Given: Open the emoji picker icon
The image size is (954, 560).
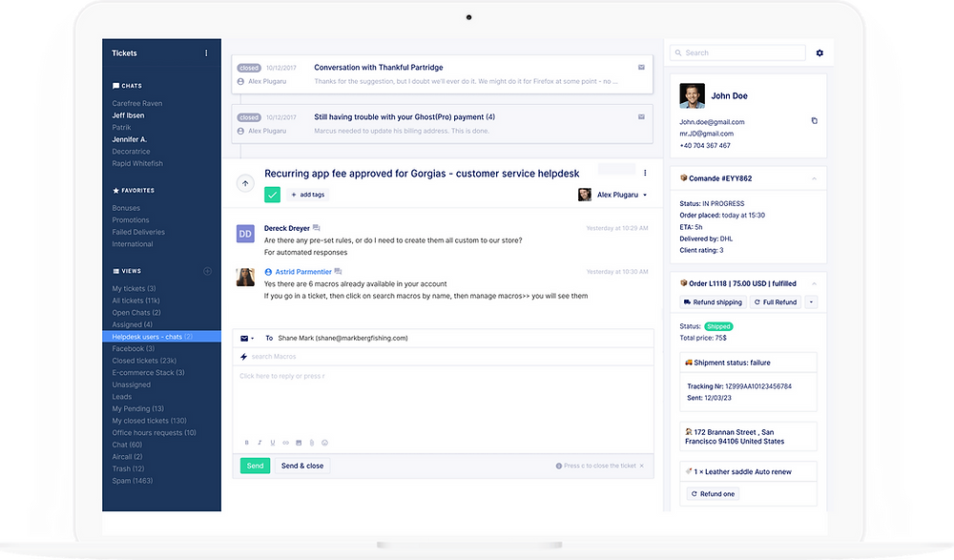Looking at the screenshot, I should (324, 443).
